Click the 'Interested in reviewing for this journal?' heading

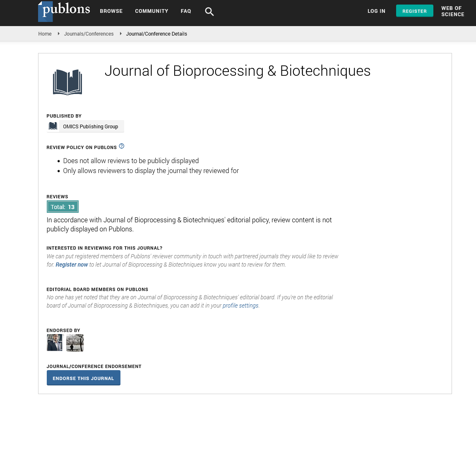(104, 248)
